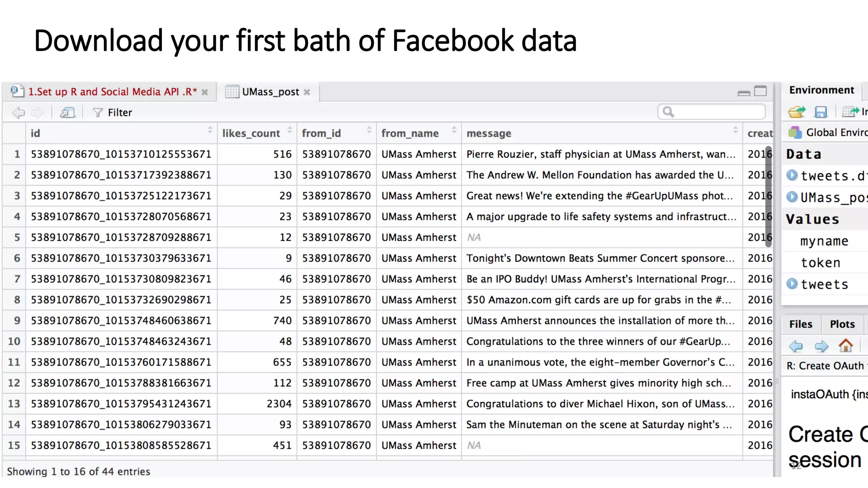Click likes count 740 cell
The width and height of the screenshot is (868, 488).
pyautogui.click(x=257, y=320)
